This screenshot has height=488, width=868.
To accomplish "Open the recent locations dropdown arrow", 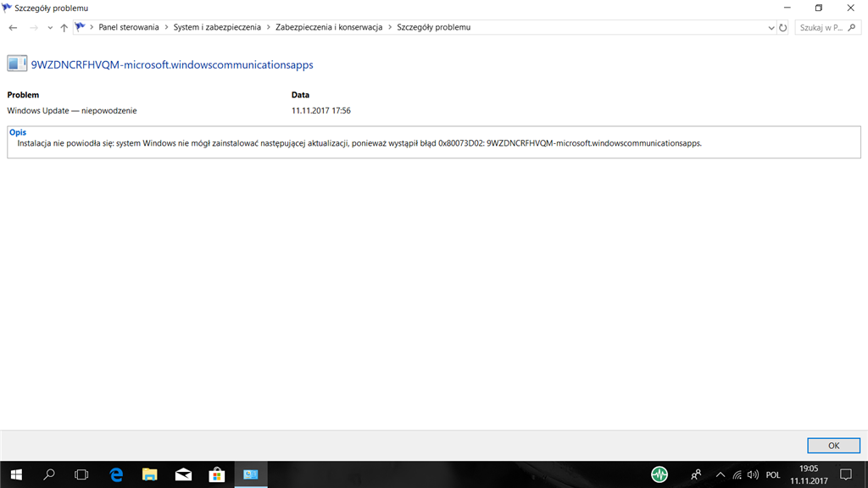I will coord(50,28).
